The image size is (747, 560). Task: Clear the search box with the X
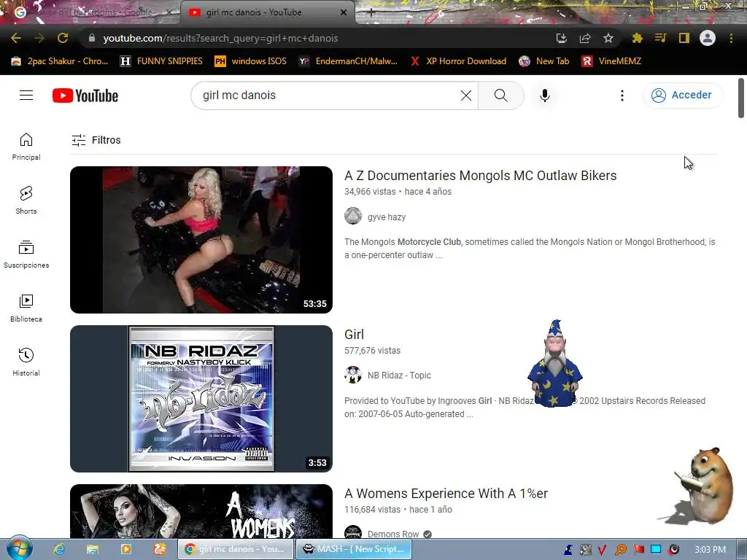click(466, 96)
